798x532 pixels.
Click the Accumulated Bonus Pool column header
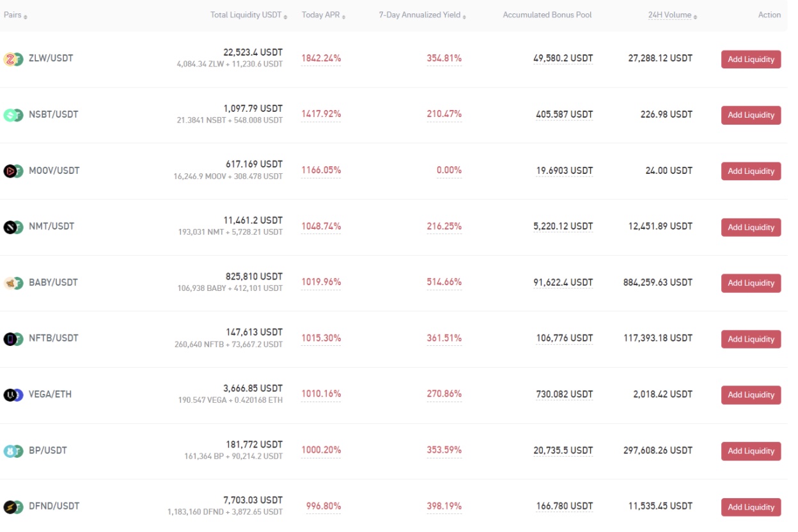[x=547, y=15]
